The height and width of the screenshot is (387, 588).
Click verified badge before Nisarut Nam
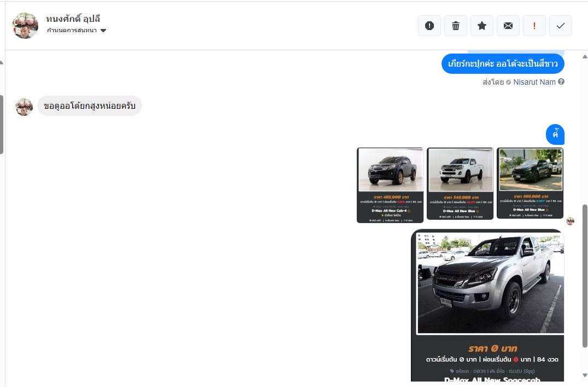509,82
